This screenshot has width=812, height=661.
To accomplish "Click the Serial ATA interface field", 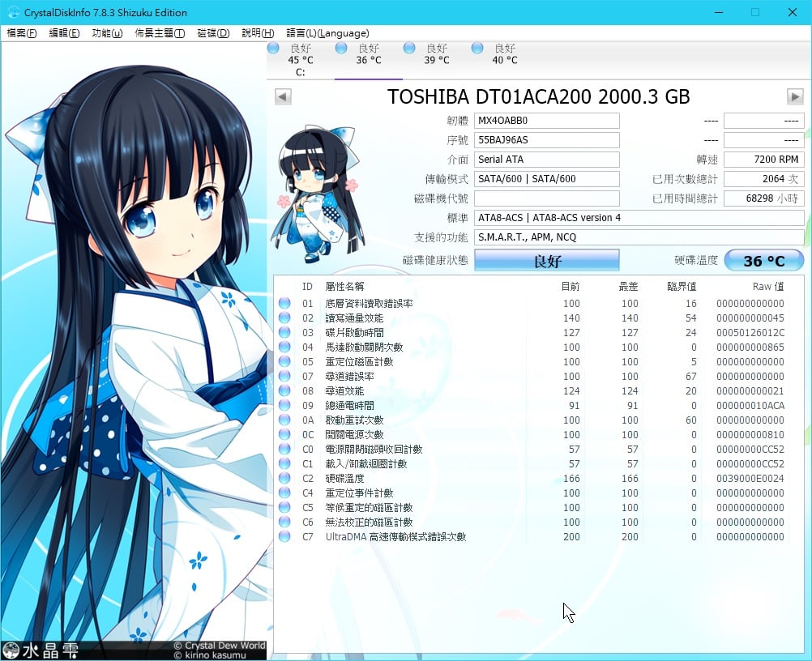I will pos(547,160).
